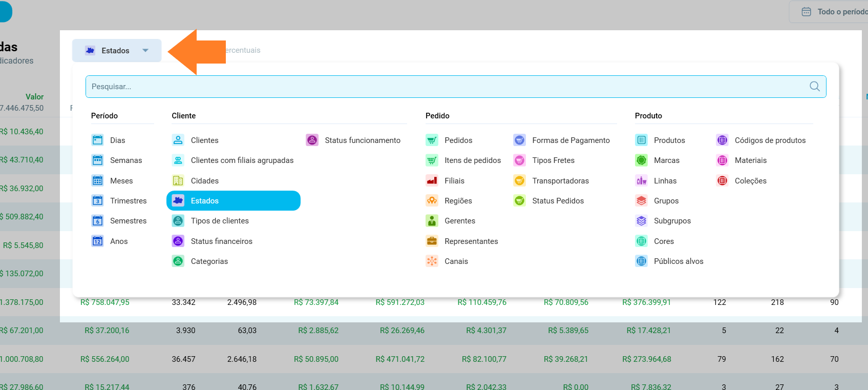
Task: Click the Coleções red icon
Action: 722,180
